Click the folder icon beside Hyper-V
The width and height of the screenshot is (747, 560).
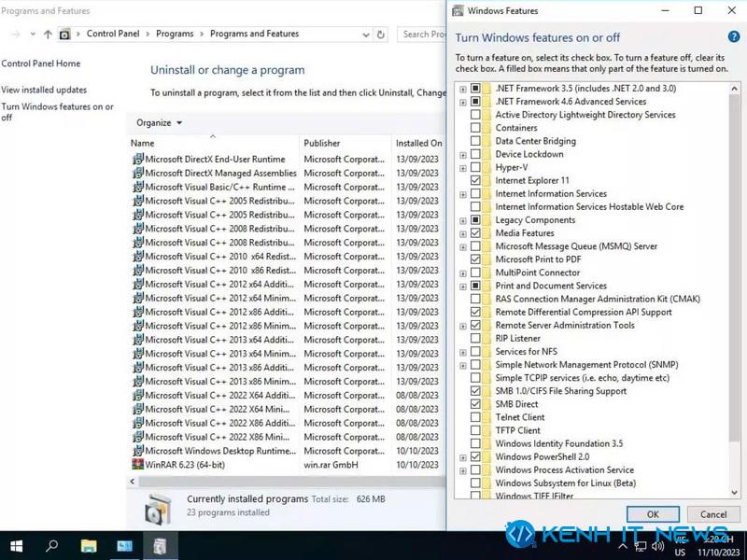pos(486,167)
